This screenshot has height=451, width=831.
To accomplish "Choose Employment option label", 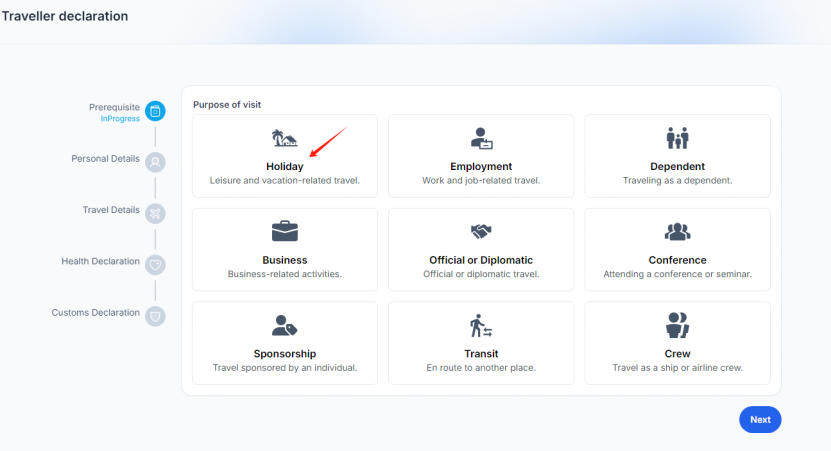I will tap(481, 166).
